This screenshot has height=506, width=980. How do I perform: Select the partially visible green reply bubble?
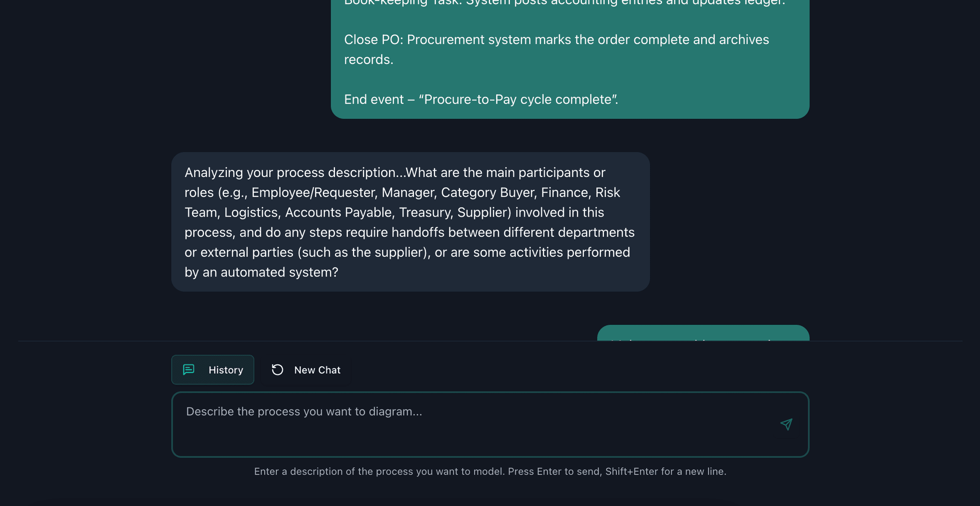tap(703, 335)
